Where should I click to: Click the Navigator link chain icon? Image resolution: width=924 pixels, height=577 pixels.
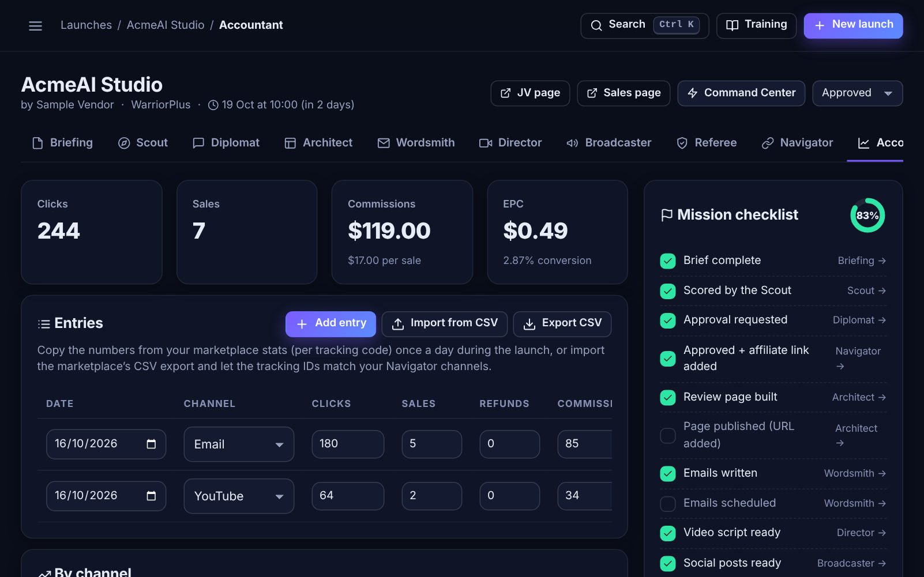[x=768, y=143]
